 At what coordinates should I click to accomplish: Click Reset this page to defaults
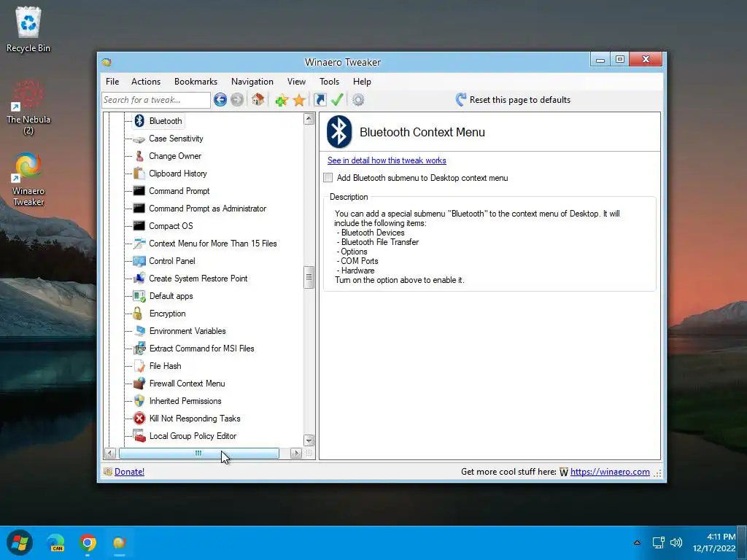point(513,99)
